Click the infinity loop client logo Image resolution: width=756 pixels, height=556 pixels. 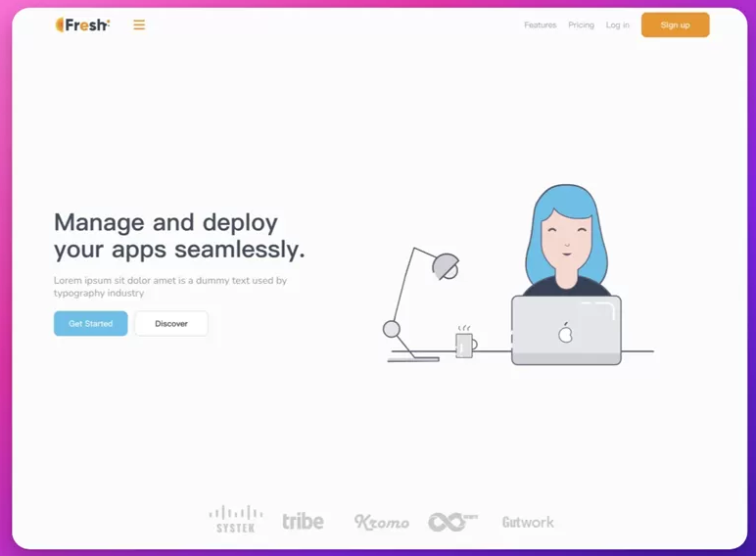point(452,522)
